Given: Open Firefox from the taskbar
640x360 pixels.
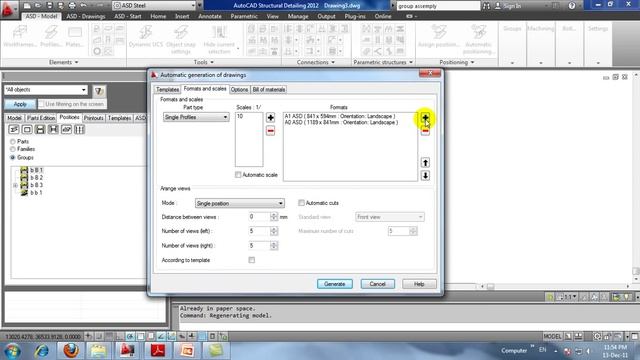Looking at the screenshot, I should coord(71,350).
